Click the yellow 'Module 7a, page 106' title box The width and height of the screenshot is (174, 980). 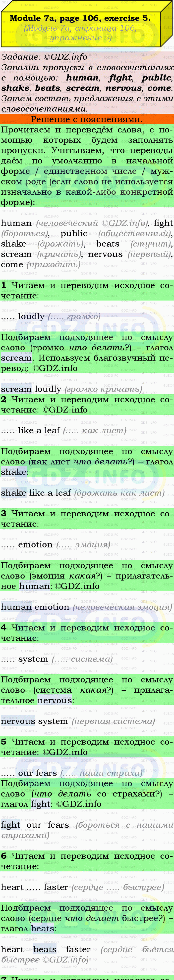(80, 18)
